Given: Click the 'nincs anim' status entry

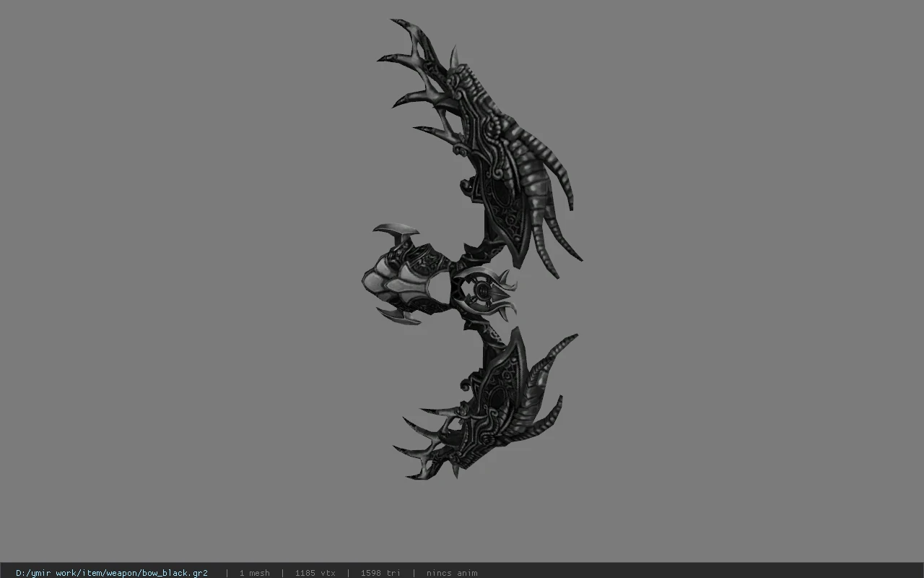Looking at the screenshot, I should tap(452, 573).
